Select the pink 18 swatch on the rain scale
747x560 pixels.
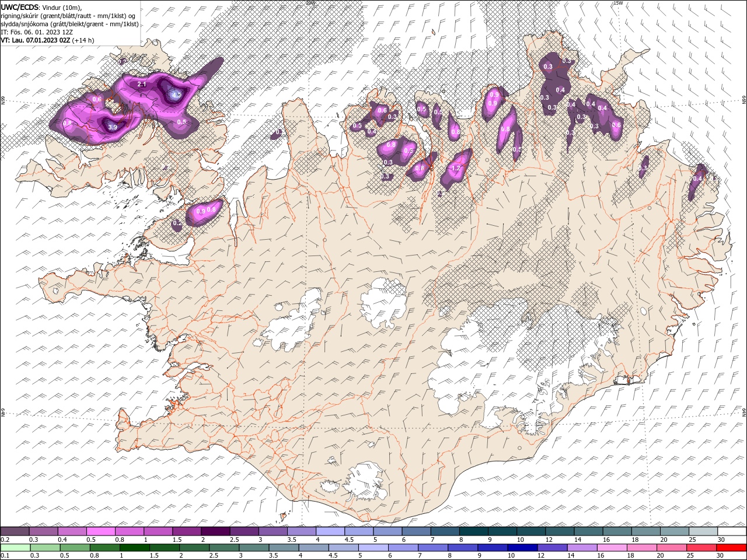click(x=642, y=548)
